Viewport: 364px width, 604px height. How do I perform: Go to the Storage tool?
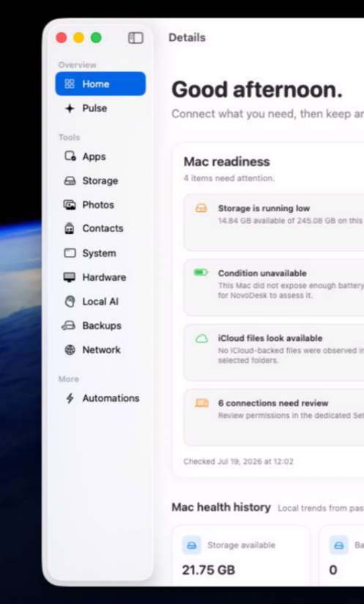pos(100,180)
